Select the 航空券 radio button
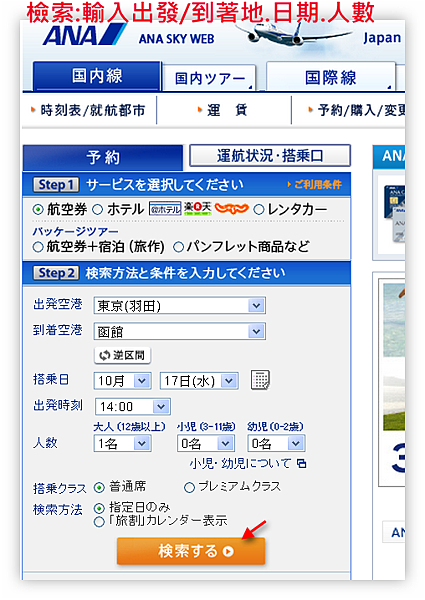Image resolution: width=425 pixels, height=600 pixels. (x=38, y=209)
